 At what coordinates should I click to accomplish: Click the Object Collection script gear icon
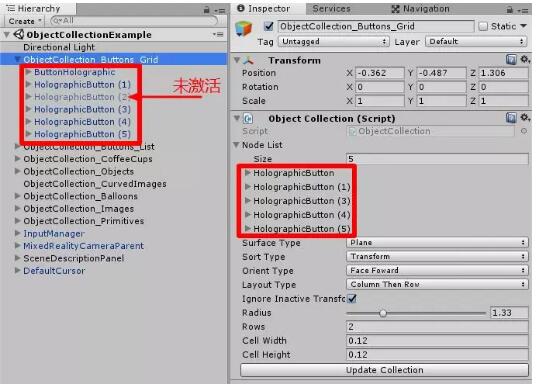tap(525, 118)
